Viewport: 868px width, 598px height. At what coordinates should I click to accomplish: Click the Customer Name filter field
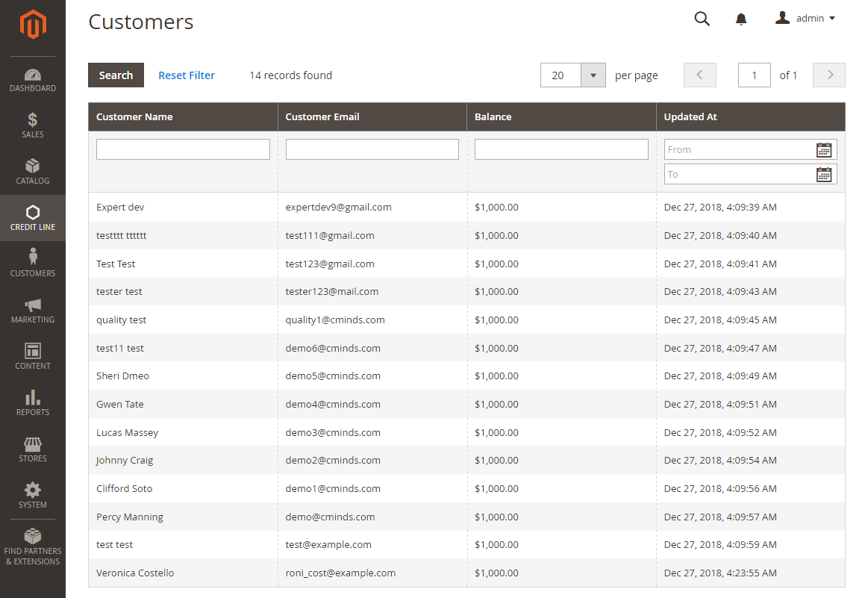click(183, 149)
